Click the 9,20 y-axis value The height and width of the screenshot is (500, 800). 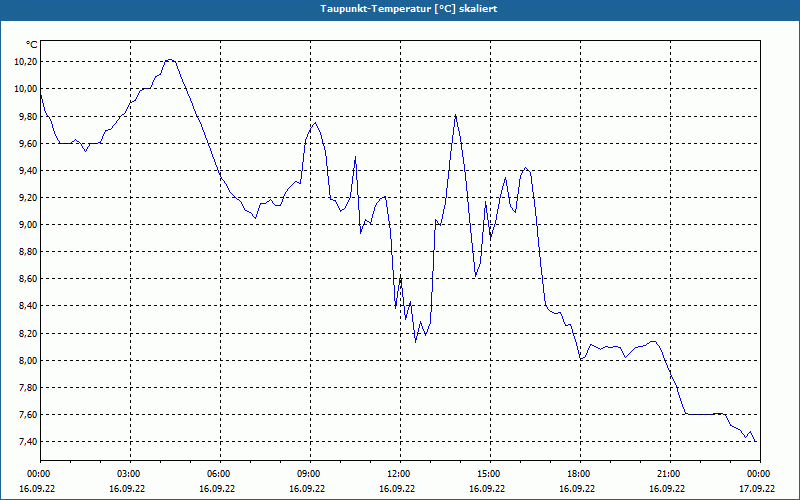coord(29,197)
